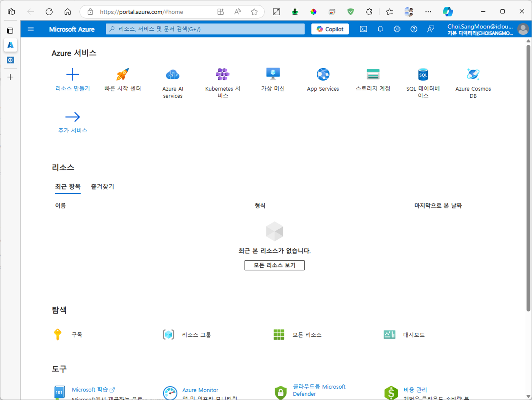Refresh the browser page
Screen dimensions: 532x400
(49, 12)
